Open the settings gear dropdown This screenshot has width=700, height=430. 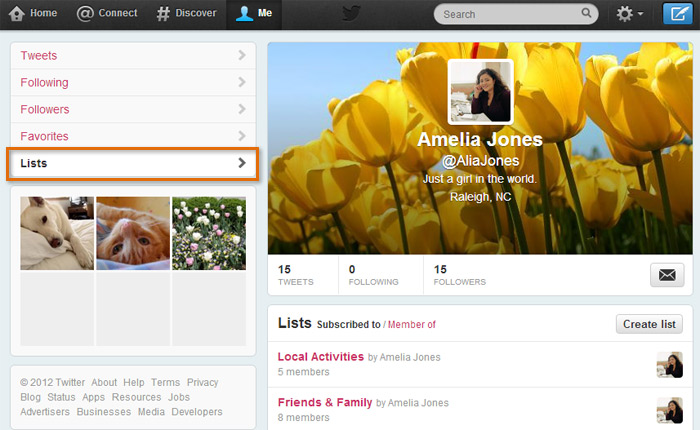pyautogui.click(x=629, y=14)
